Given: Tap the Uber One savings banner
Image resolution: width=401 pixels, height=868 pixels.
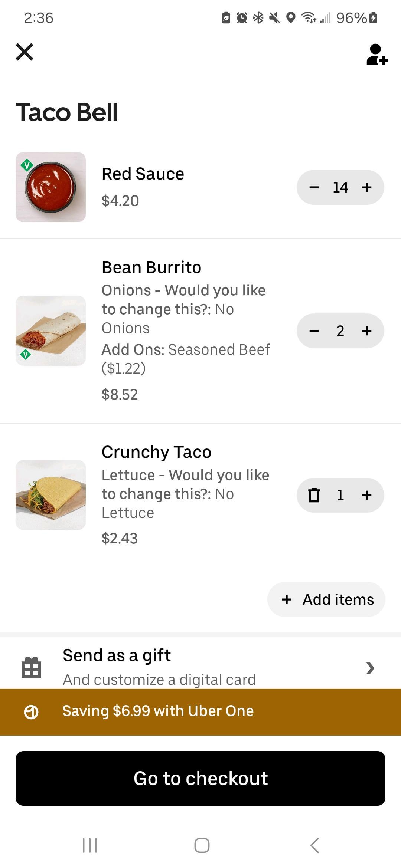Looking at the screenshot, I should (200, 711).
